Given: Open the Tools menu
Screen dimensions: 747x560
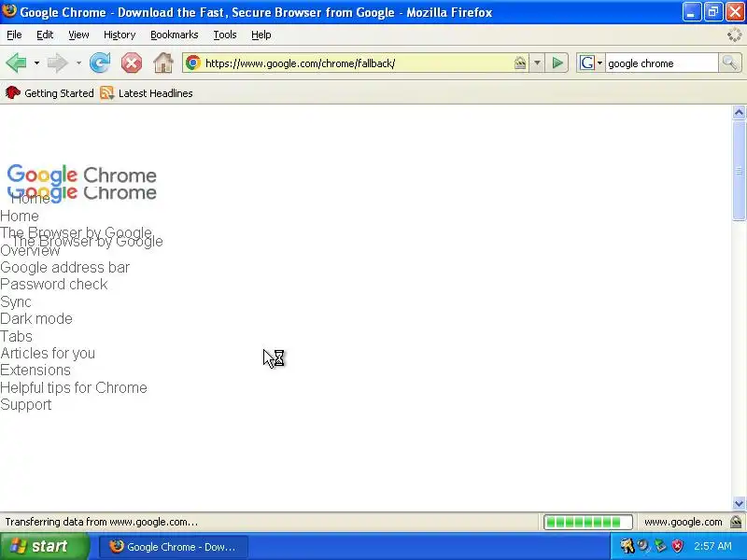Looking at the screenshot, I should tap(225, 35).
